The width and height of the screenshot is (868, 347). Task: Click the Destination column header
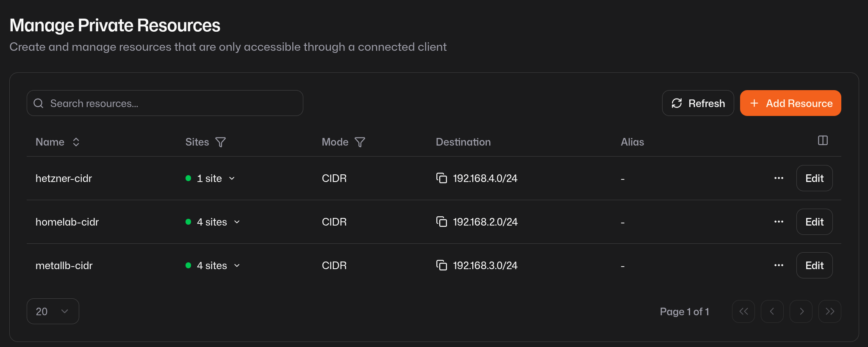tap(463, 142)
